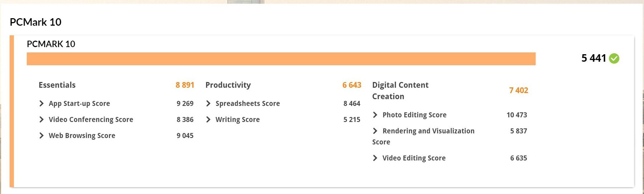Click the Essentials heading
Image resolution: width=644 pixels, height=194 pixels.
(57, 85)
